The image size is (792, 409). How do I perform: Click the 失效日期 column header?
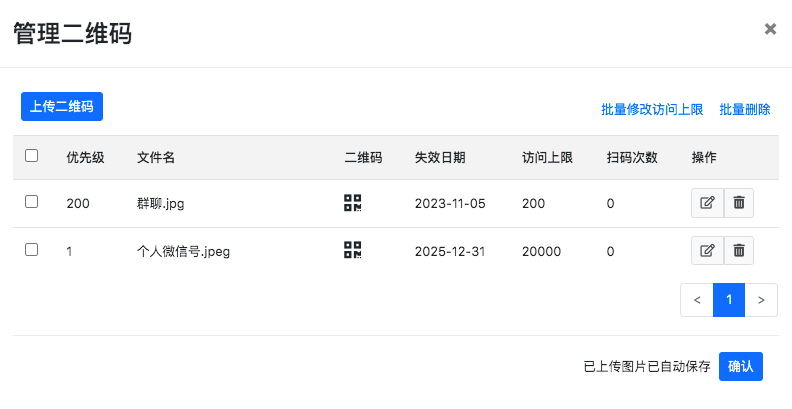[440, 157]
